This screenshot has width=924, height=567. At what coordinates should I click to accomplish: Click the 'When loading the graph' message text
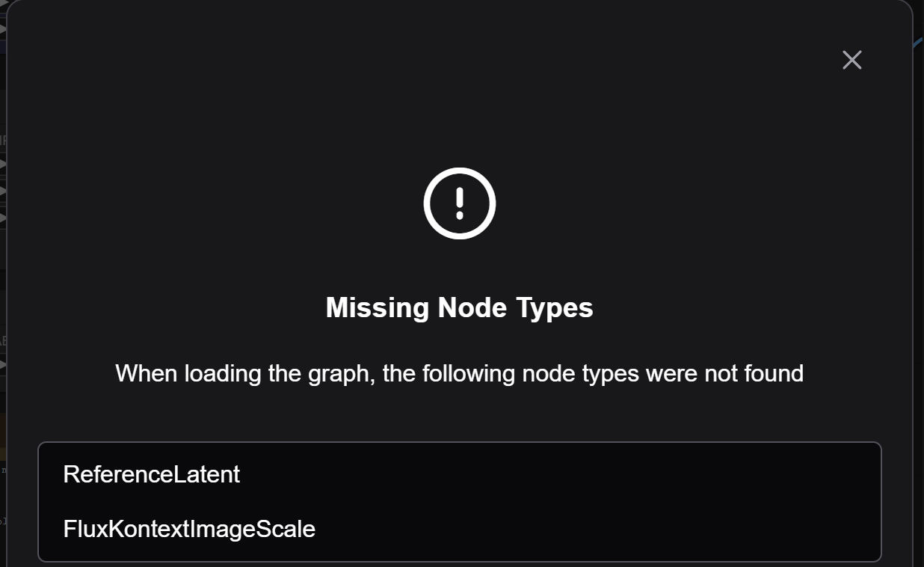460,373
